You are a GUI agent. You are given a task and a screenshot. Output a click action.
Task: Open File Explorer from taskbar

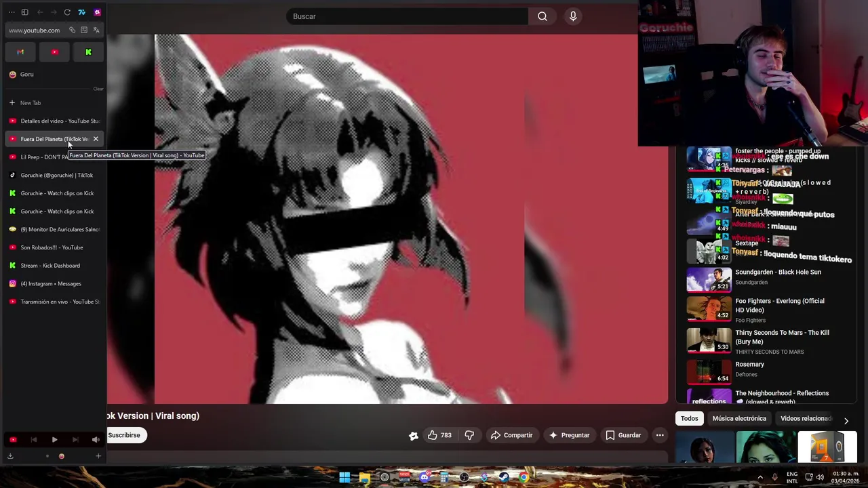coord(364,477)
